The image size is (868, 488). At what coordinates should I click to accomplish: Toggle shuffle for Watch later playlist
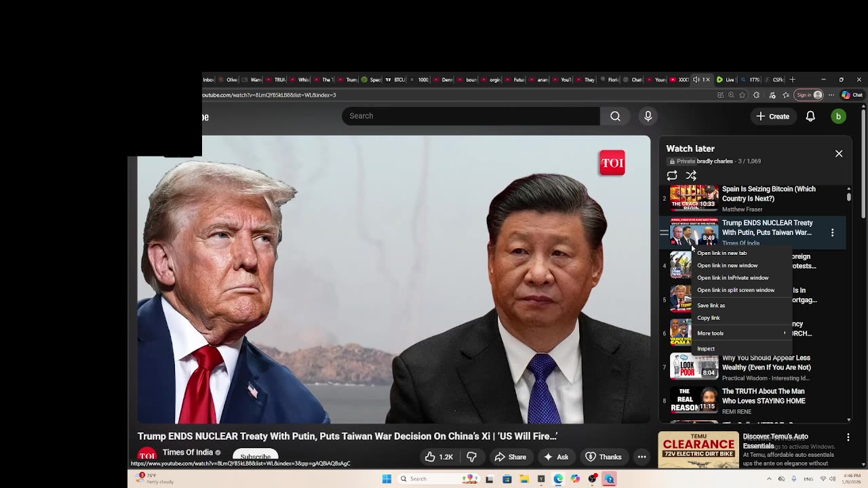point(691,176)
